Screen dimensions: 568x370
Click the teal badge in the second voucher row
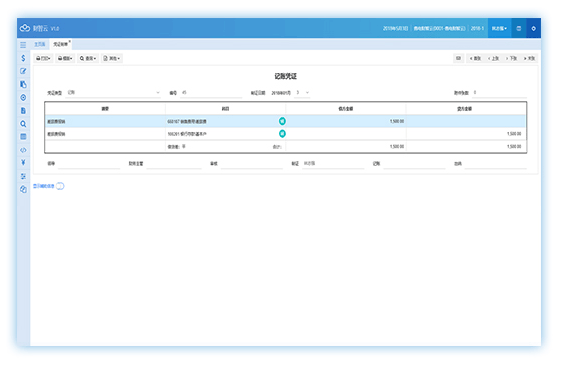click(282, 134)
